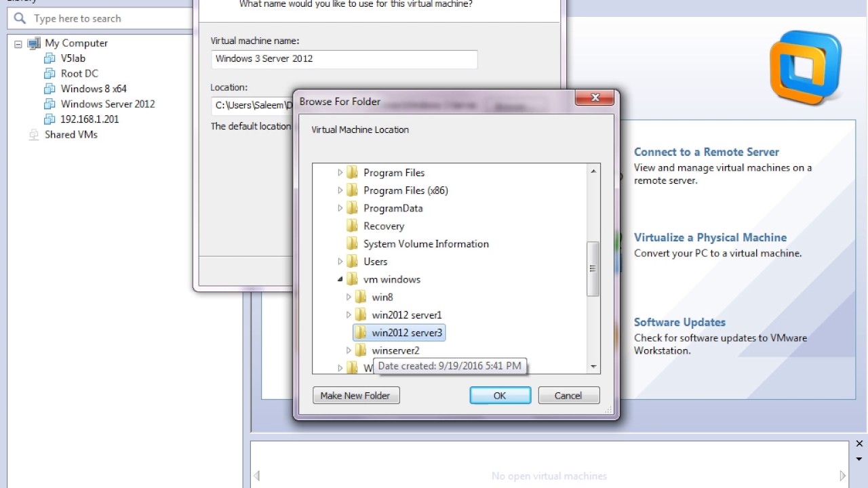Click the folder tree scroll down arrow
Image resolution: width=868 pixels, height=488 pixels.
click(593, 367)
